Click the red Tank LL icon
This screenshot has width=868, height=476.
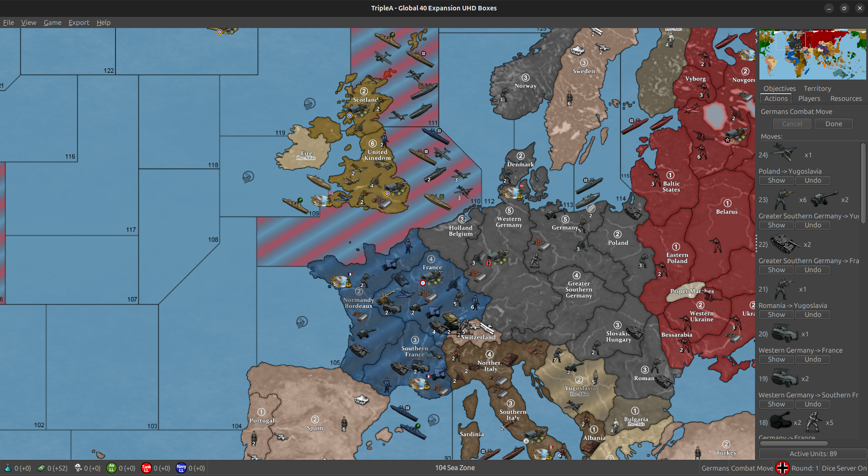(x=146, y=468)
